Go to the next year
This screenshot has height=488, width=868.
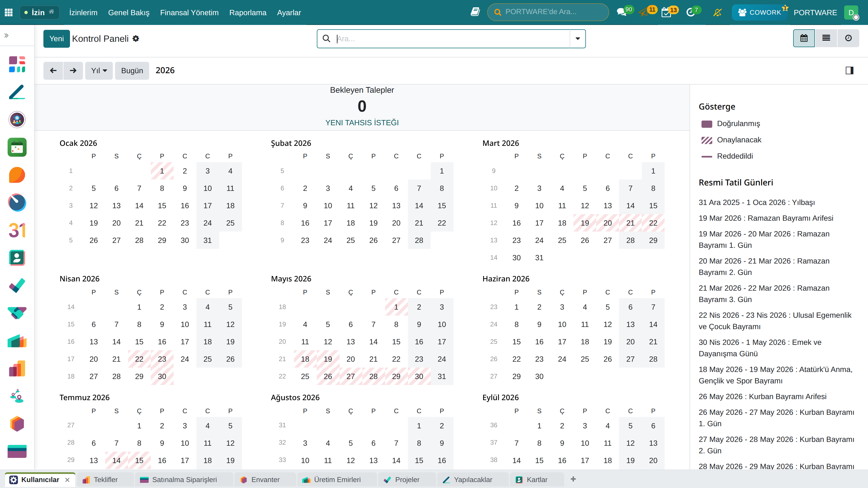click(x=73, y=71)
